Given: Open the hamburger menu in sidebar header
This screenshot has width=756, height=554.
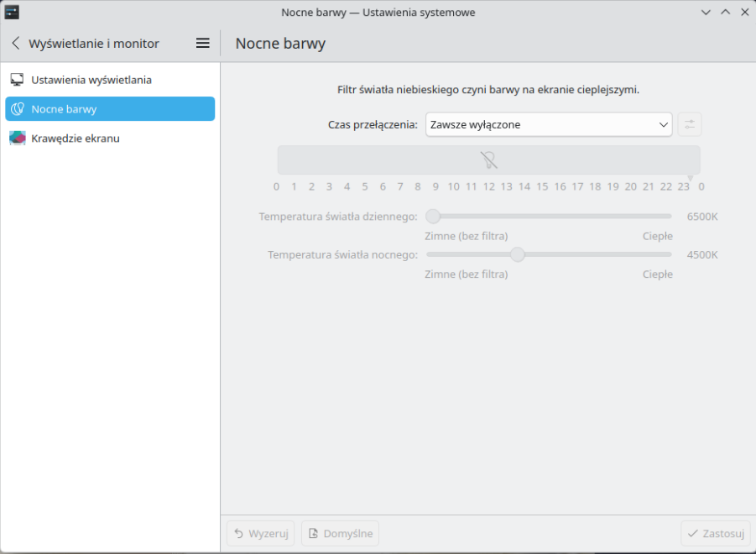Looking at the screenshot, I should coord(202,43).
